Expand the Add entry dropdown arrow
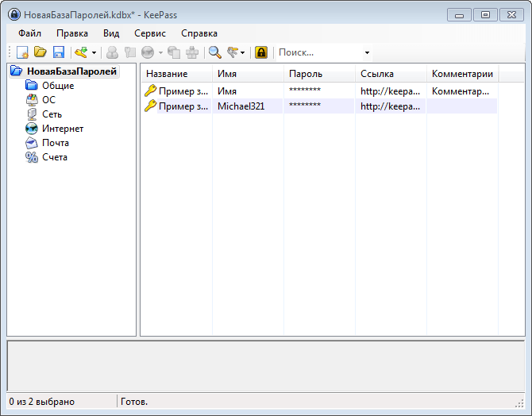This screenshot has width=532, height=416. 94,53
